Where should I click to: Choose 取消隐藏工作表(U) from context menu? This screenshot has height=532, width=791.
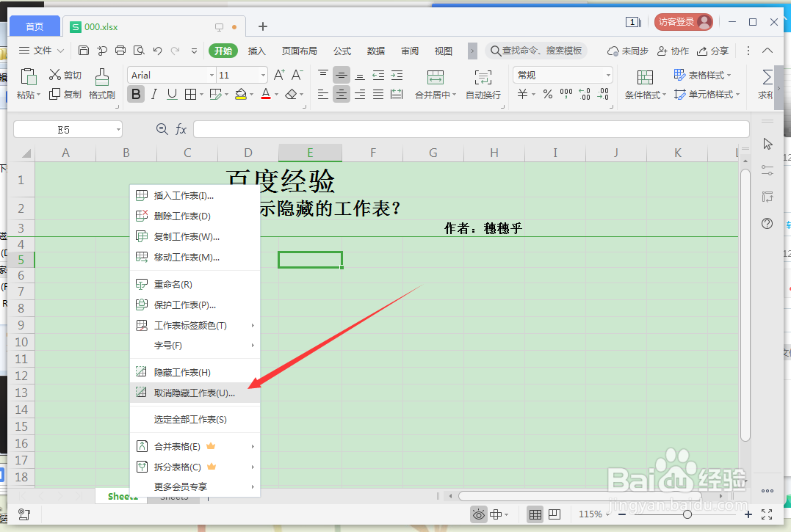(x=195, y=393)
